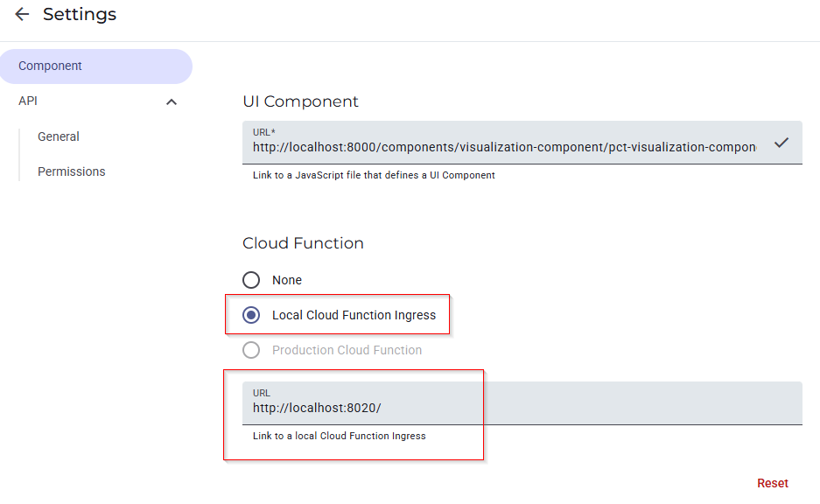
Task: Open the Component settings page
Action: [51, 66]
